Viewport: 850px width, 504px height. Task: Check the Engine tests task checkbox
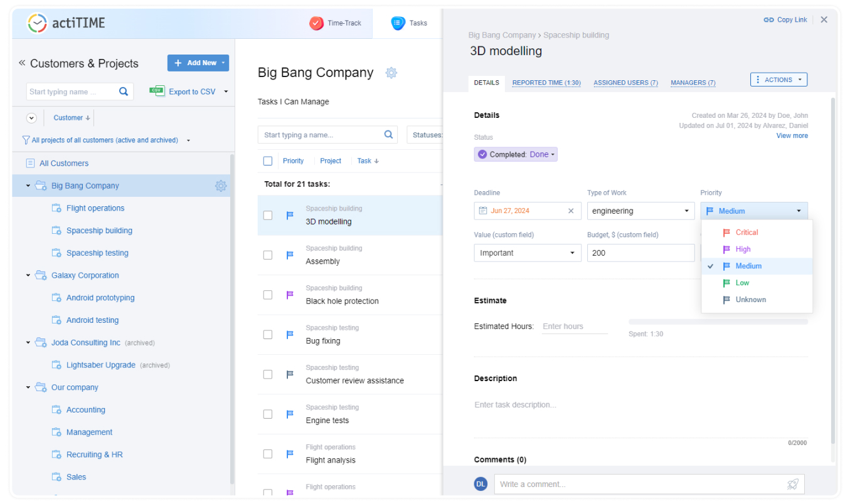[268, 414]
